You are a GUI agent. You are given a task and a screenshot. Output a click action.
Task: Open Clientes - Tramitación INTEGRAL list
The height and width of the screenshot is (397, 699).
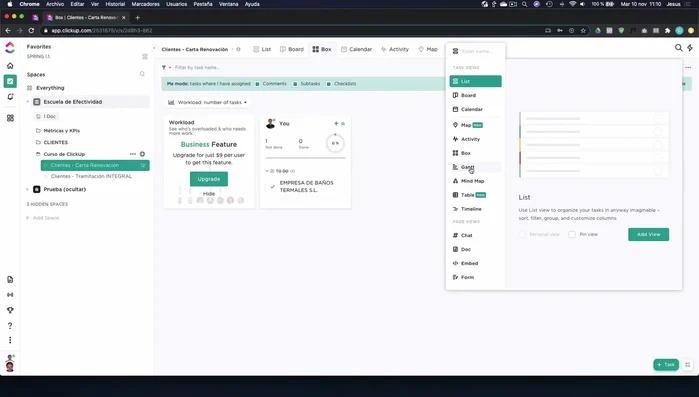tap(91, 176)
